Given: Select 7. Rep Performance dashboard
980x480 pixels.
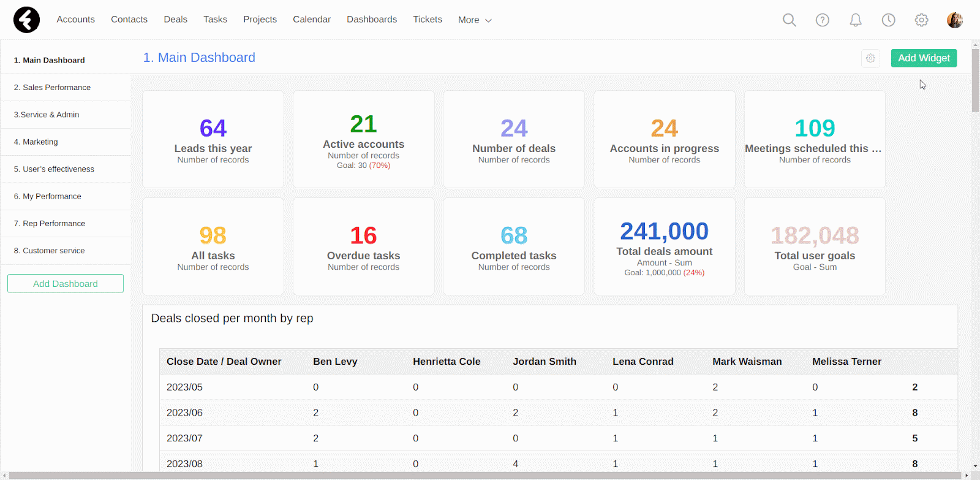Looking at the screenshot, I should tap(66, 223).
